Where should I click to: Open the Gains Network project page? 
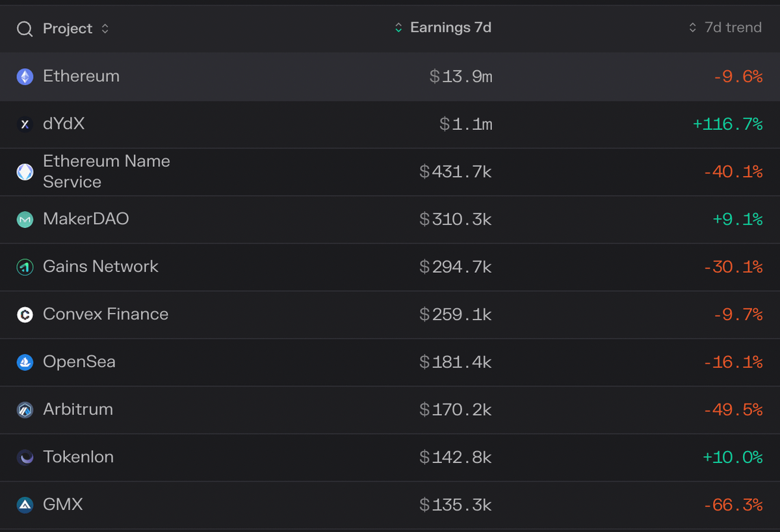pos(101,266)
